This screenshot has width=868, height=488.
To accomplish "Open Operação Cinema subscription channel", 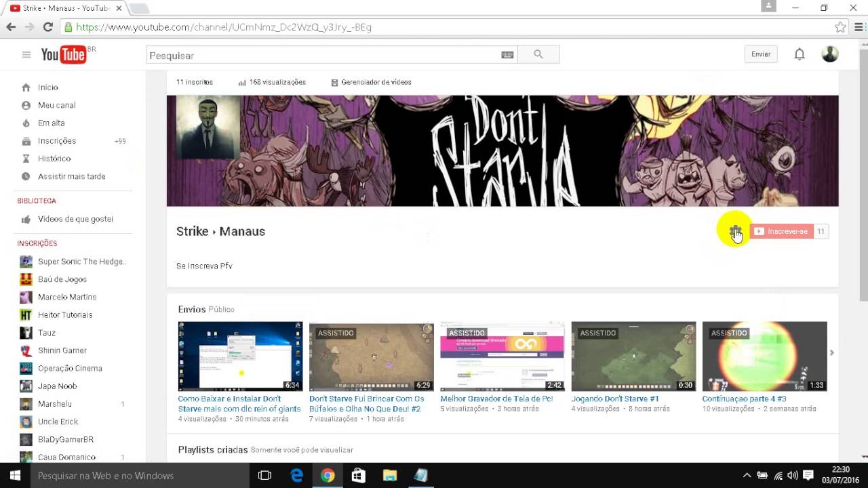I will point(72,368).
